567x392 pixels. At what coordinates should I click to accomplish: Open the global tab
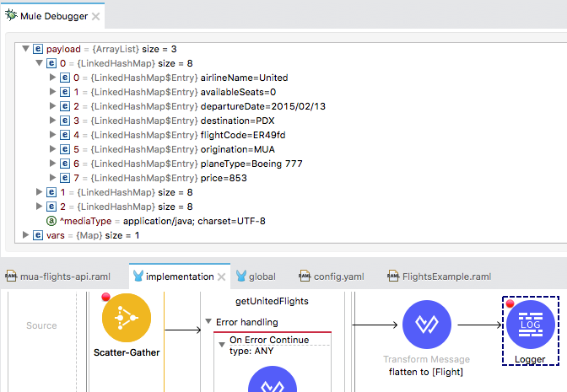click(256, 277)
